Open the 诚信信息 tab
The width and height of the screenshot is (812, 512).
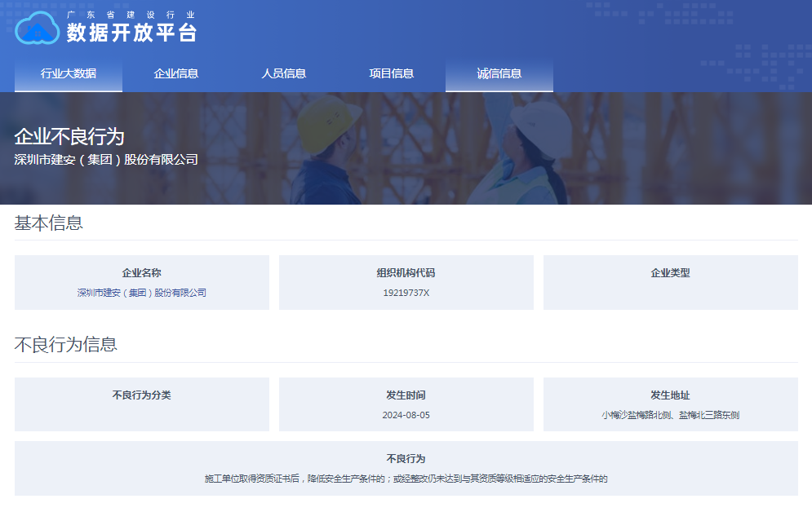click(499, 73)
